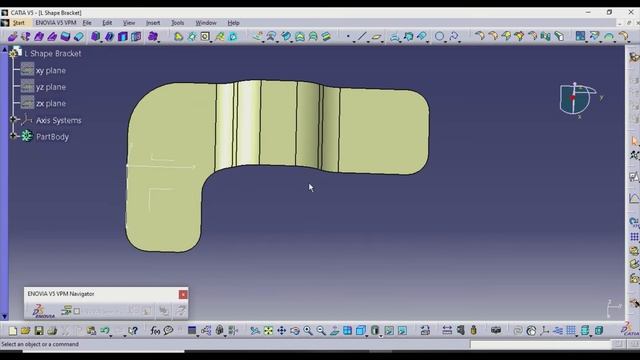Close the ENOVIA V5 VPM Navigator panel

click(183, 294)
